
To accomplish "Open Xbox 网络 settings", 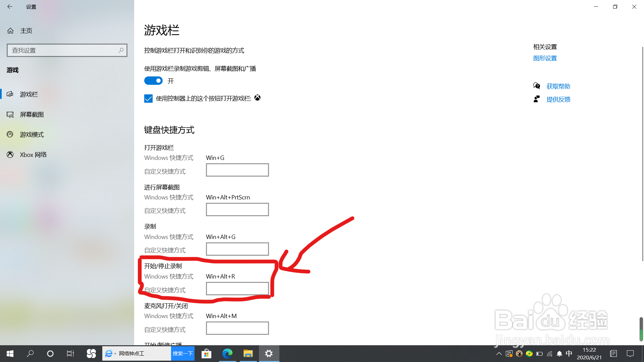I will point(33,155).
